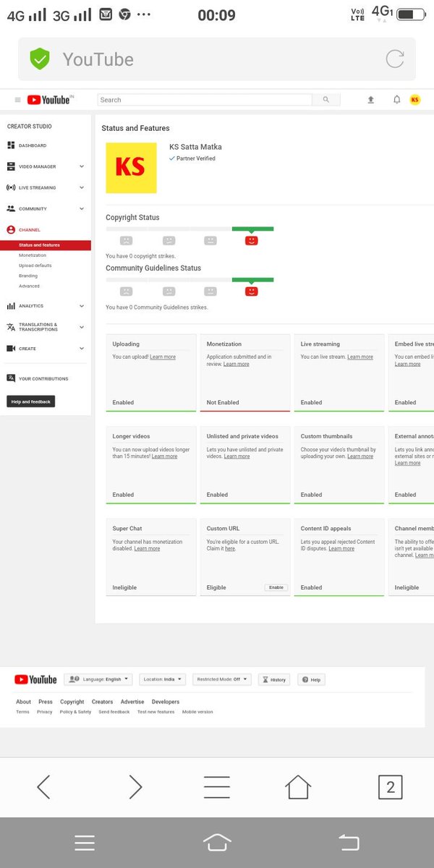Go to the browser home page icon
The image size is (434, 868).
[x=298, y=786]
